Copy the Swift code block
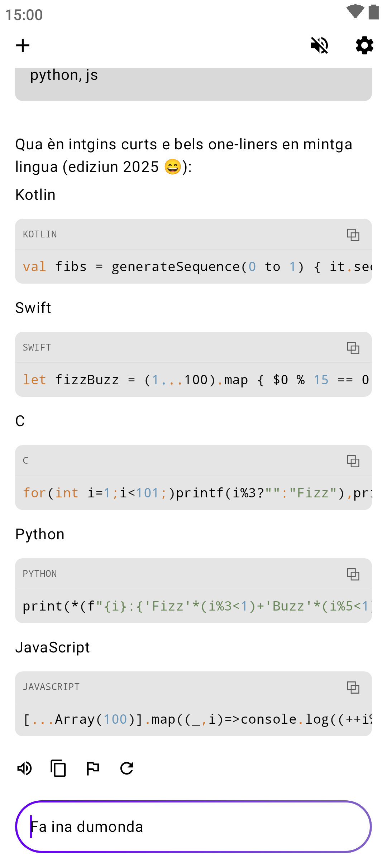Screen dimensions: 387x868 353,348
